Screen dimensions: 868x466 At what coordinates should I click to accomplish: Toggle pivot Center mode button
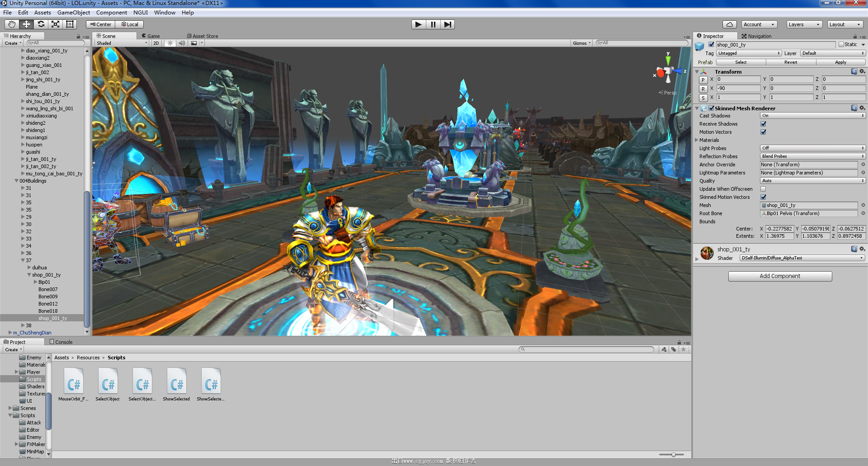tap(100, 24)
